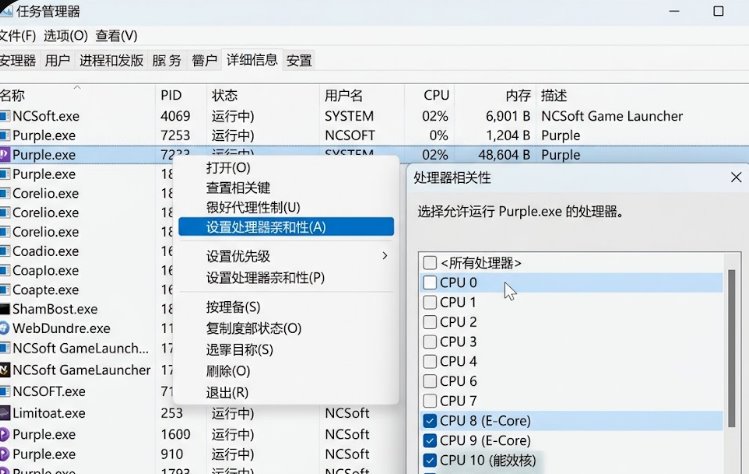Check the CPU 1 checkbox
The width and height of the screenshot is (749, 474).
pyautogui.click(x=430, y=302)
